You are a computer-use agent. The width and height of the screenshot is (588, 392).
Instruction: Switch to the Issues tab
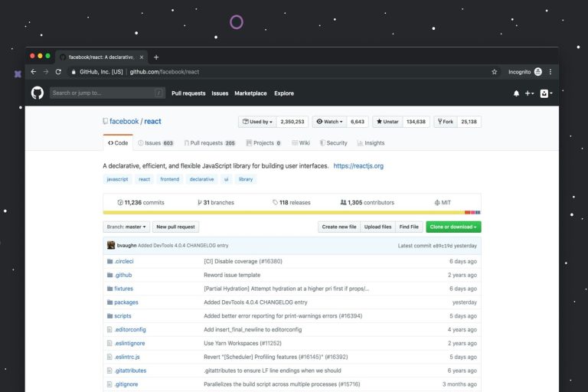(155, 143)
